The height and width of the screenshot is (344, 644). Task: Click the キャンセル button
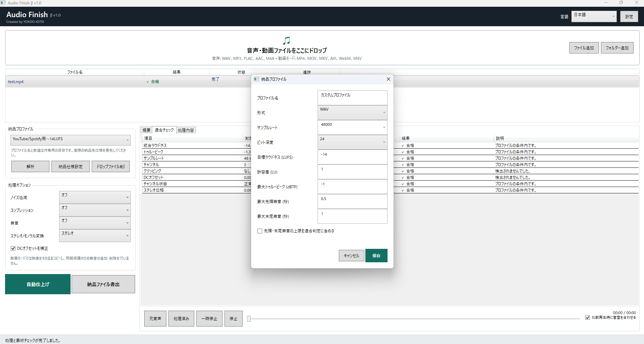(x=351, y=256)
